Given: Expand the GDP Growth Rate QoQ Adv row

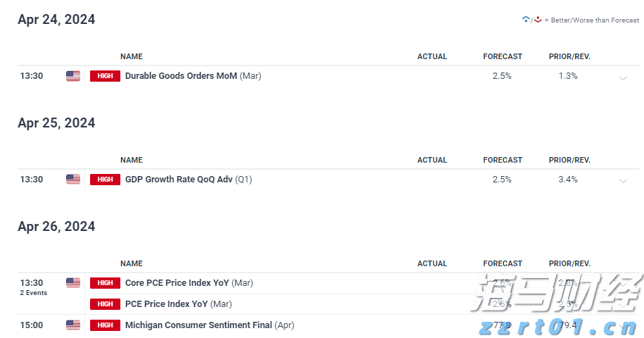Looking at the screenshot, I should 623,181.
